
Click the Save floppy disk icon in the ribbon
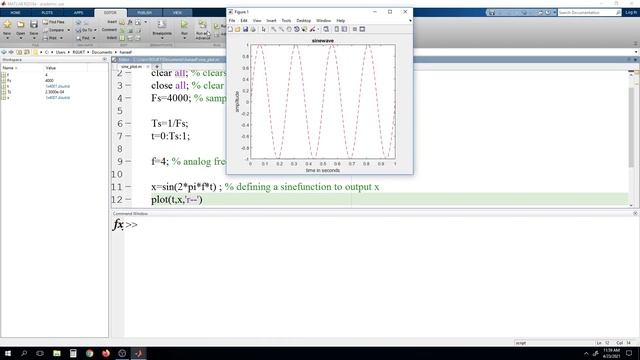click(x=34, y=24)
